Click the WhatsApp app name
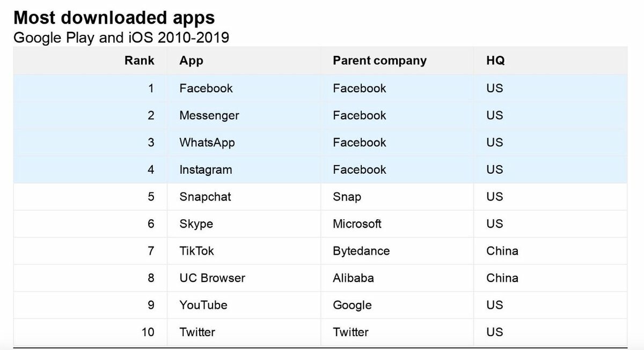Screen dimensions: 644x350 pyautogui.click(x=207, y=143)
